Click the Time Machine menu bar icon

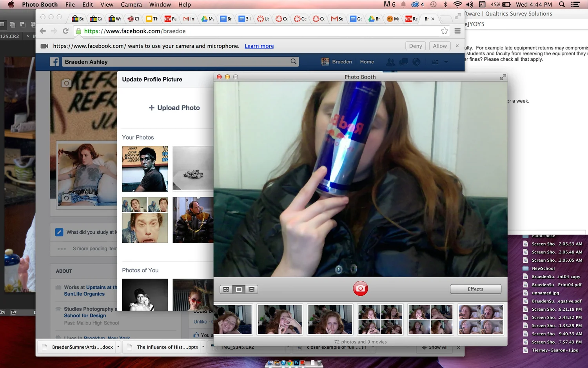pos(433,4)
